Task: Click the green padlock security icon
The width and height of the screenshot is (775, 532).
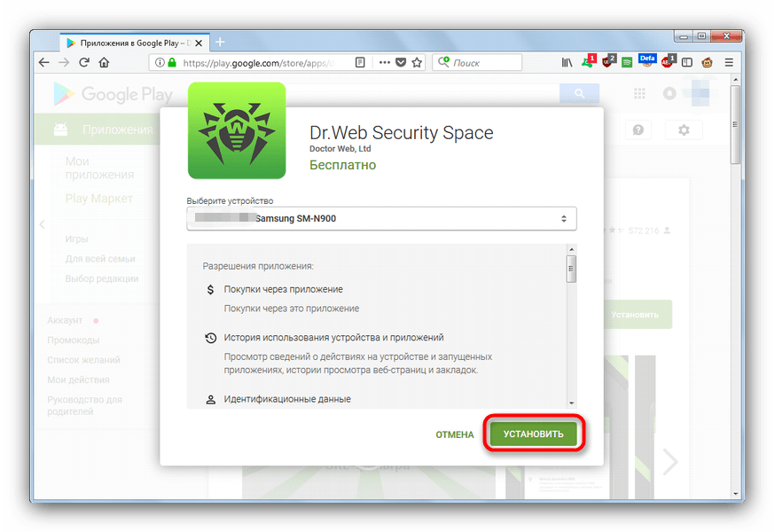Action: [171, 63]
